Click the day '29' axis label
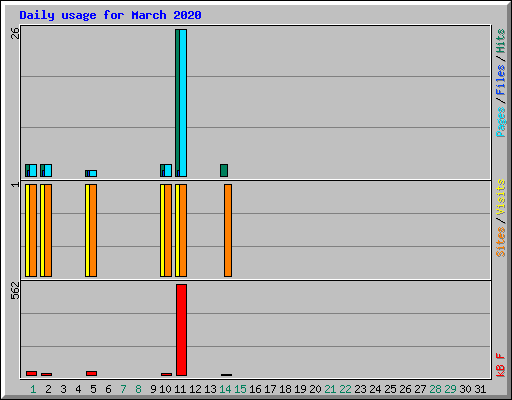Image resolution: width=512 pixels, height=400 pixels. pos(450,389)
